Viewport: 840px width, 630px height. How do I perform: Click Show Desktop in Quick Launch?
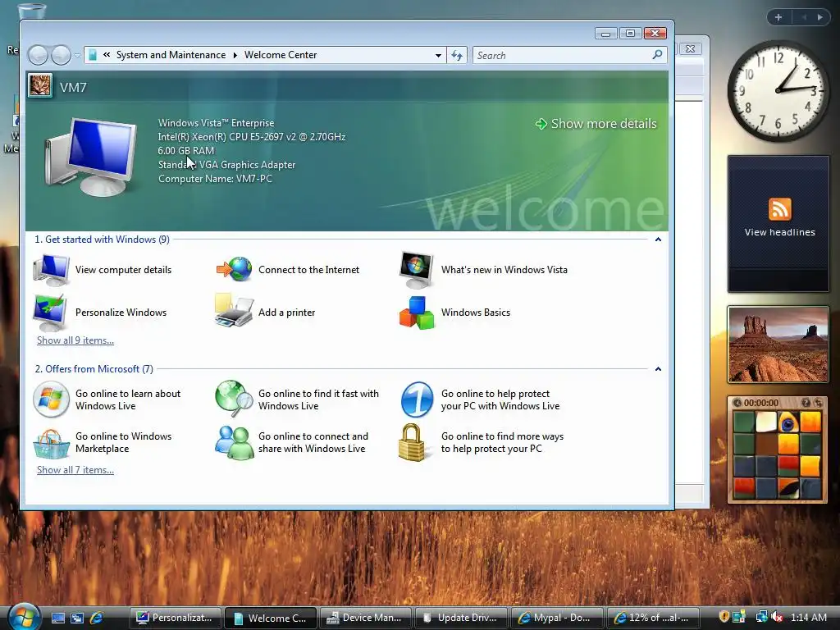tap(58, 618)
